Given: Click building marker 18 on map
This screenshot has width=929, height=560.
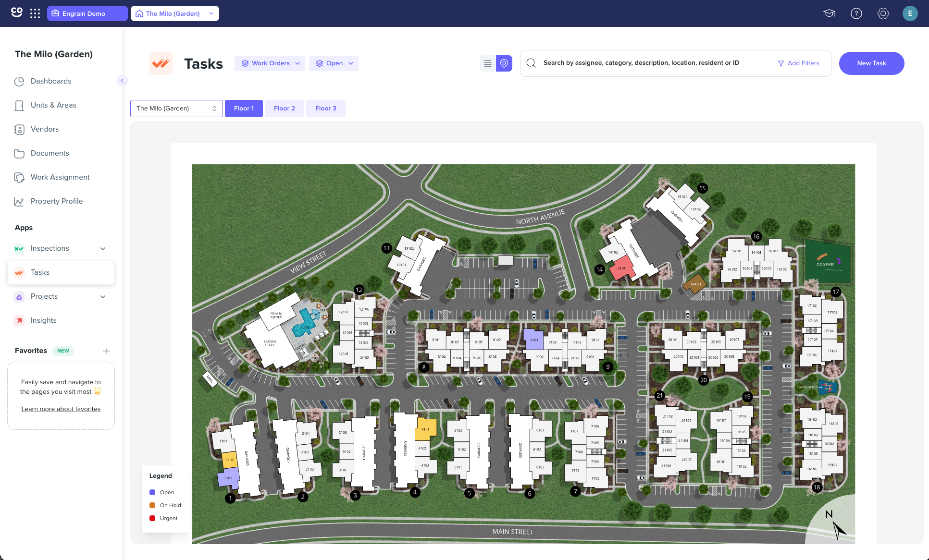Looking at the screenshot, I should click(817, 487).
